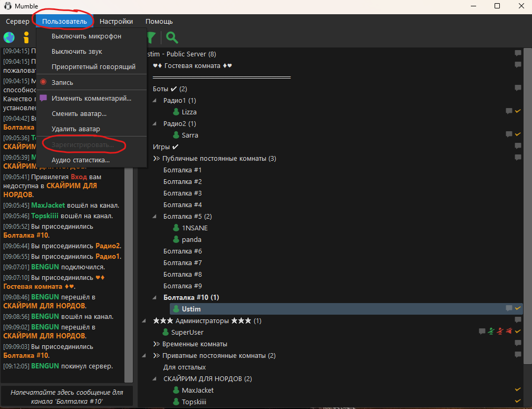532x409 pixels.
Task: Click the globe Connect icon in toolbar
Action: pyautogui.click(x=9, y=37)
